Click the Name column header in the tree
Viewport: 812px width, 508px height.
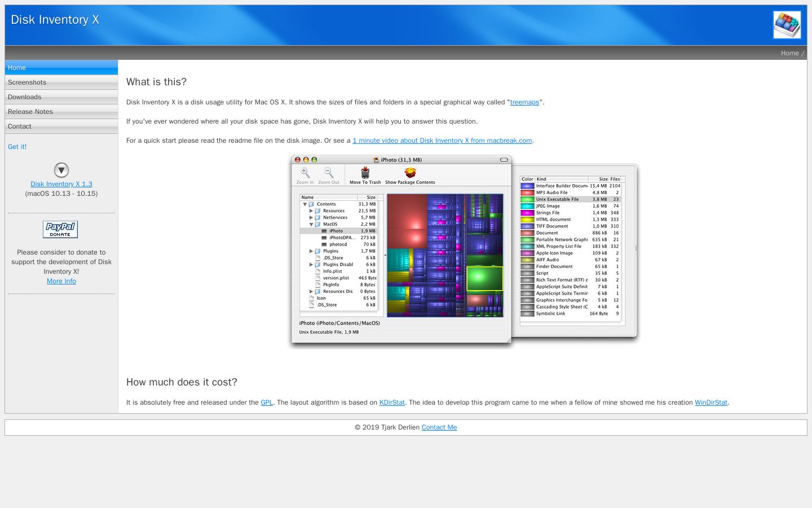pyautogui.click(x=329, y=198)
